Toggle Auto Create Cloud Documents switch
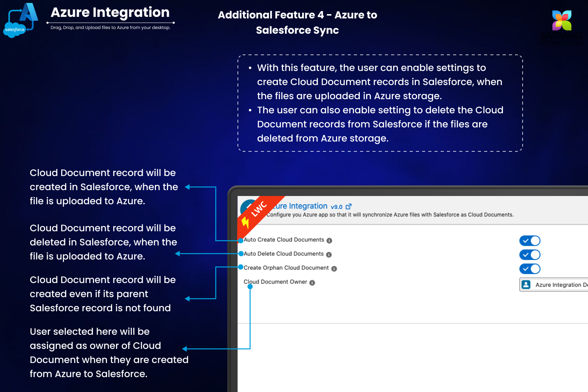The width and height of the screenshot is (588, 392). coord(530,241)
